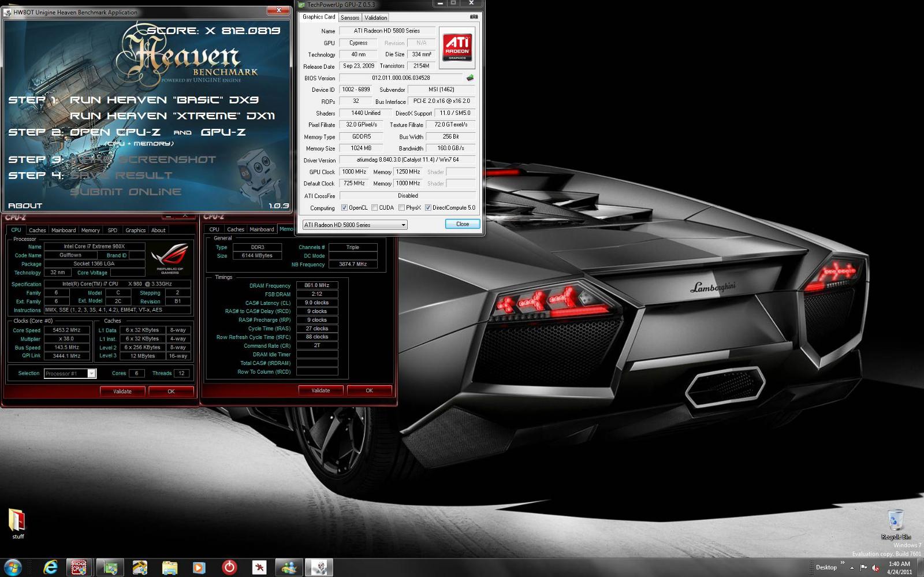This screenshot has height=577, width=924.
Task: Click SUBMIT ONLINE in Heaven app
Action: (x=125, y=192)
